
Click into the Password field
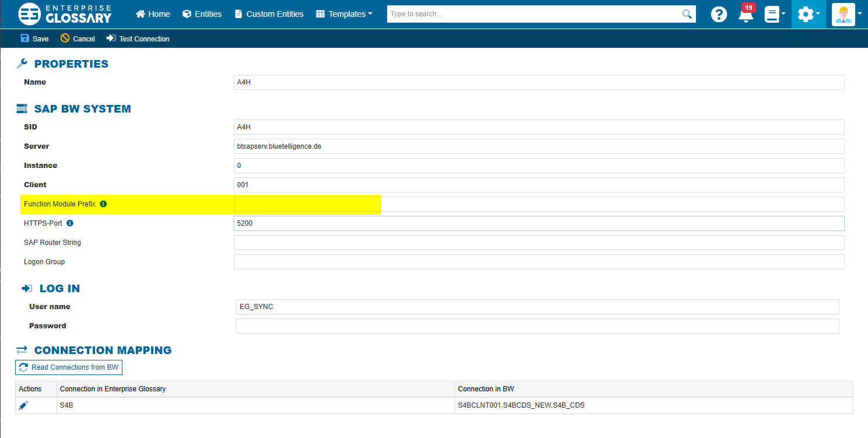click(537, 326)
